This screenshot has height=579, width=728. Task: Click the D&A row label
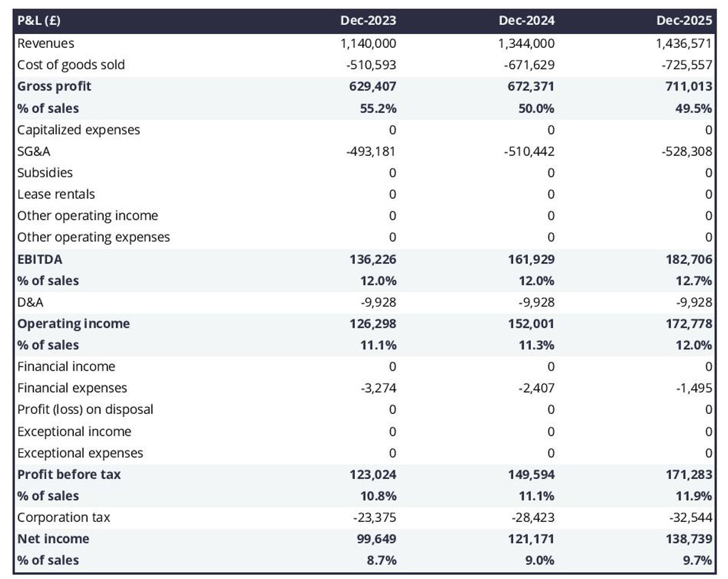30,302
